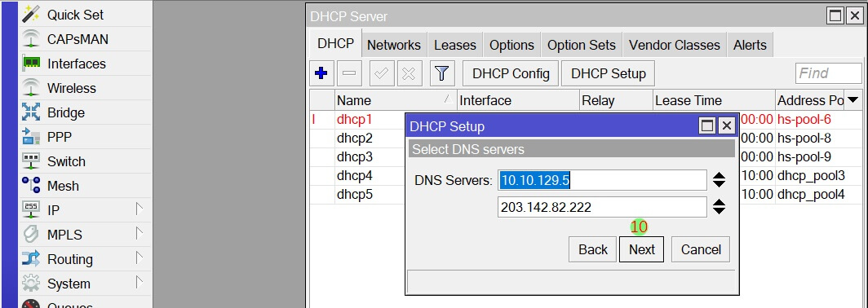Image resolution: width=868 pixels, height=308 pixels.
Task: Click the blue plus add icon
Action: (x=321, y=73)
